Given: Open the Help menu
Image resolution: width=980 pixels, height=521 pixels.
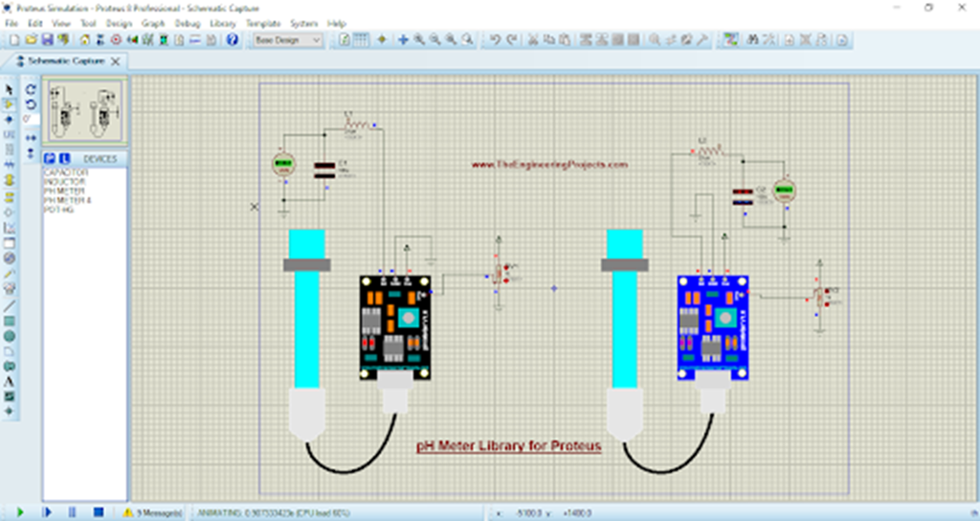Looking at the screenshot, I should tap(336, 23).
